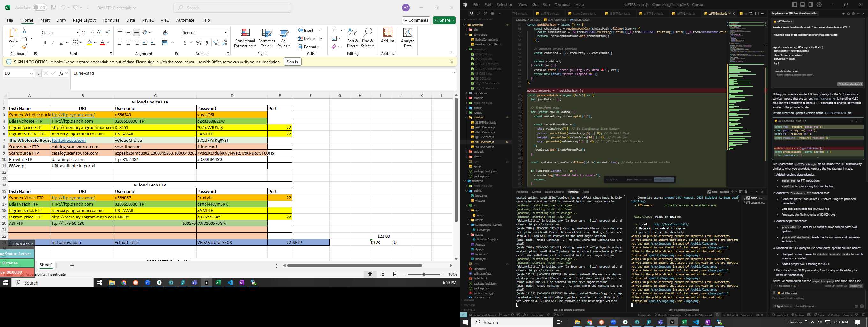
Task: Click Restore checkpoint in Cursor chat
Action: [849, 84]
